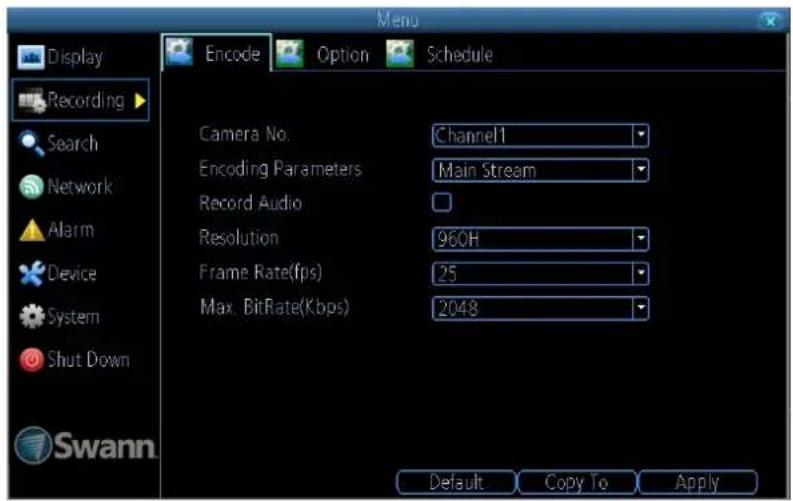Click the Default button
793x501 pixels.
point(456,482)
